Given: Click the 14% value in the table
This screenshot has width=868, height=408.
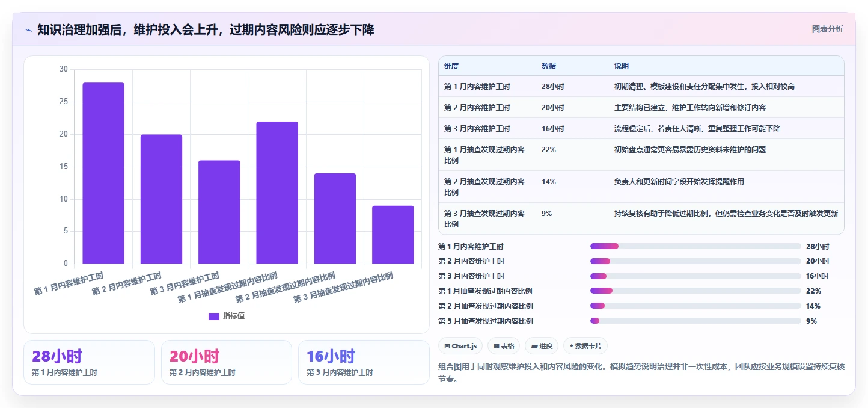Looking at the screenshot, I should [x=549, y=182].
